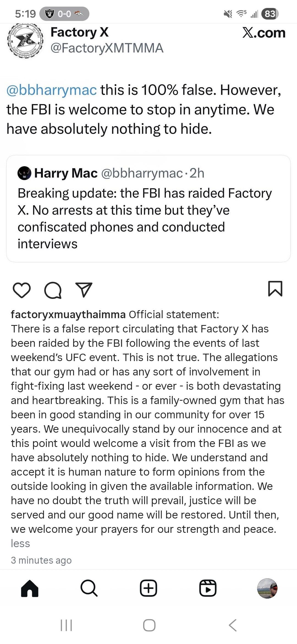297x644 pixels.
Task: Create new post with plus icon
Action: click(148, 588)
